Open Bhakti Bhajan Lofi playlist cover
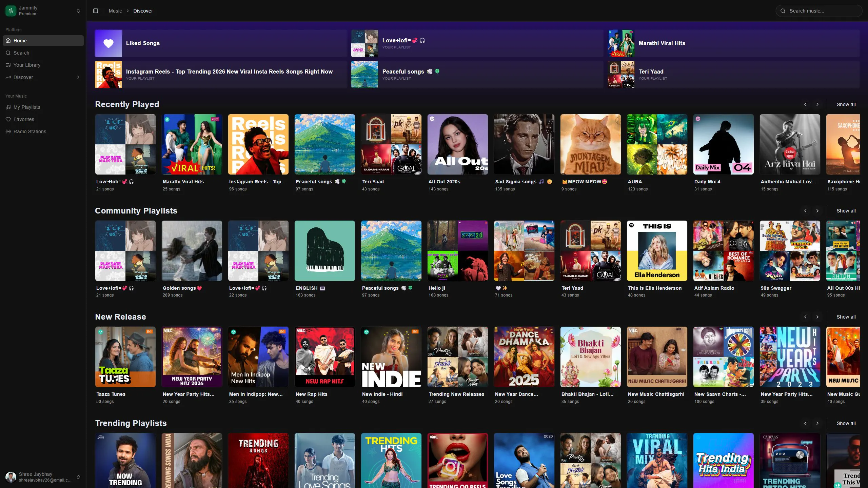 (x=591, y=357)
